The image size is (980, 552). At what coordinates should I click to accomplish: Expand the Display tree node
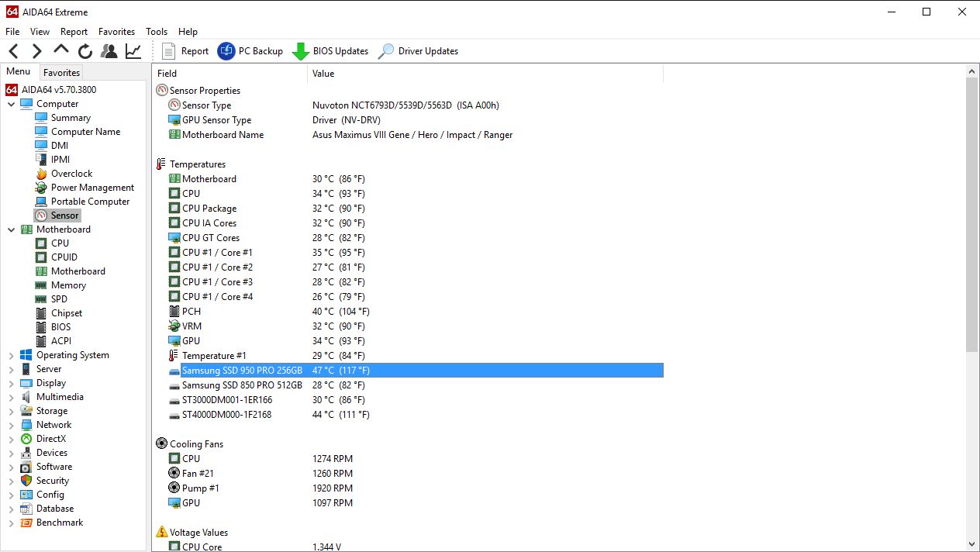coord(11,383)
